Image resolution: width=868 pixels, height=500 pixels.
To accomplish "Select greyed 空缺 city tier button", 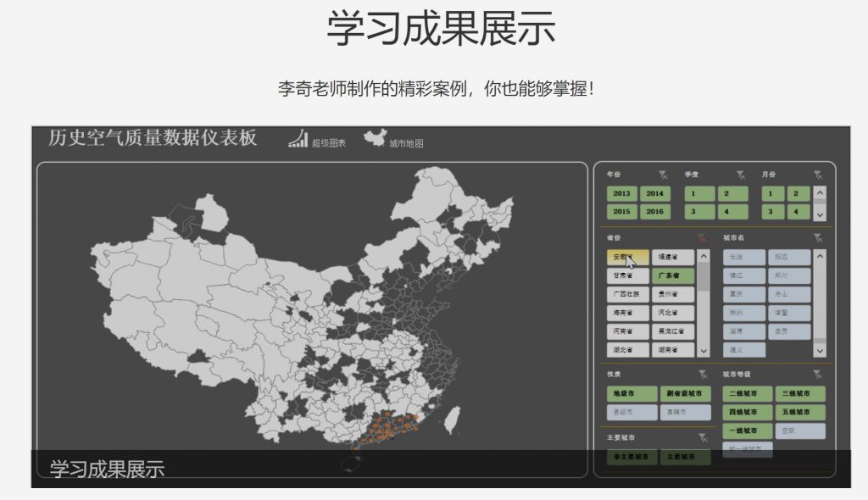I will coord(800,431).
